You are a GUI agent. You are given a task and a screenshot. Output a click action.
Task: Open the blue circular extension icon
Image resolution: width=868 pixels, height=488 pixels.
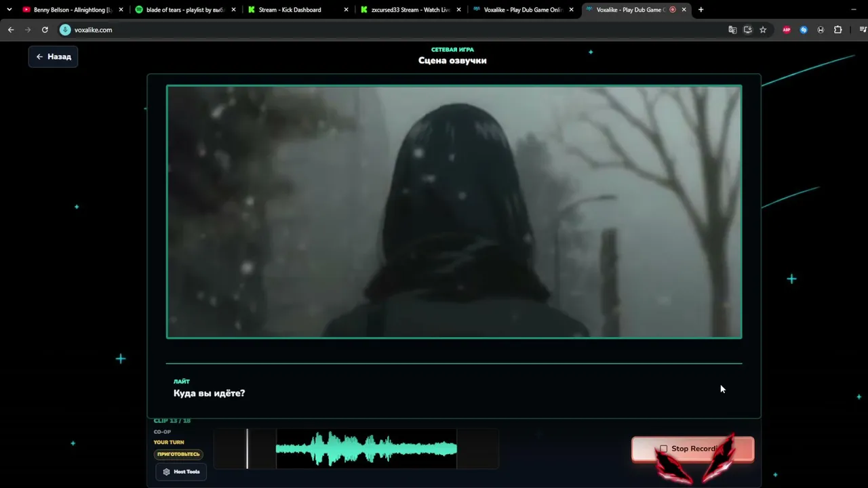coord(804,30)
